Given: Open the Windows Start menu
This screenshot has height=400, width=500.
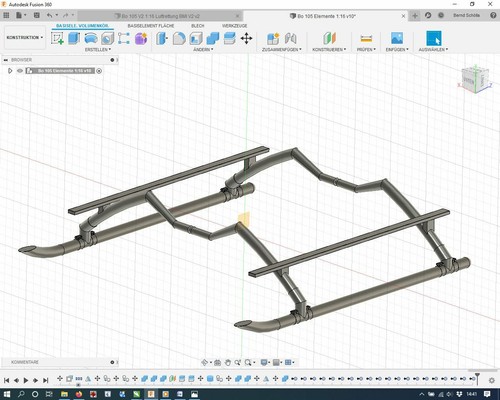Looking at the screenshot, I should [6, 394].
